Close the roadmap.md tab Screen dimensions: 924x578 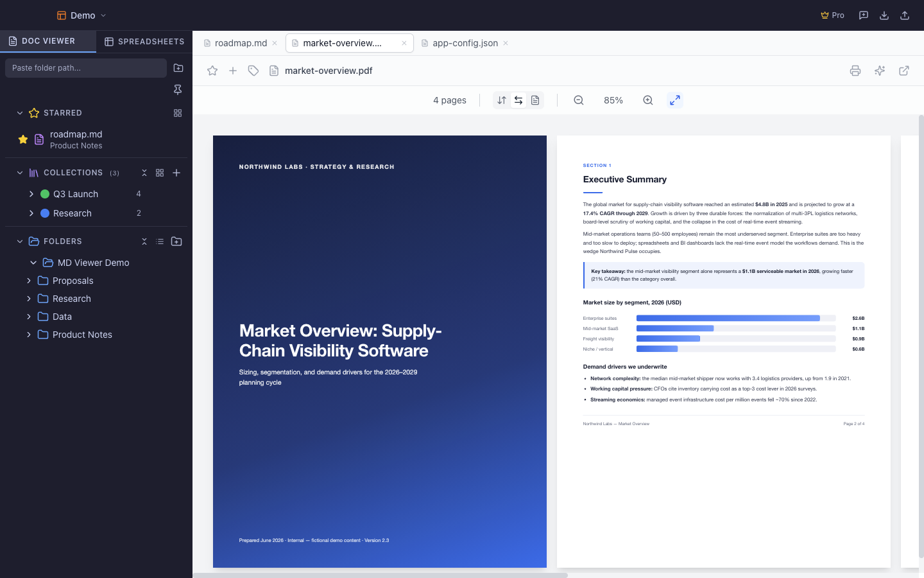point(275,43)
